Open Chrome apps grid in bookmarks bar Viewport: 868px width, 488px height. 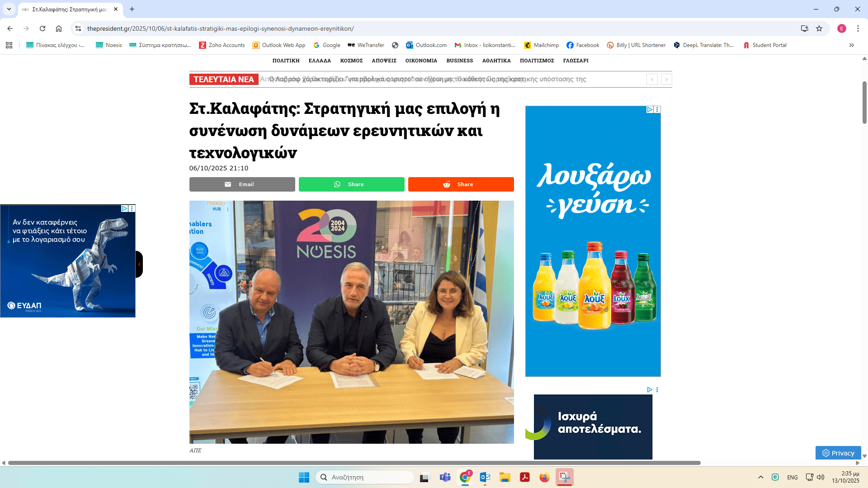point(9,45)
